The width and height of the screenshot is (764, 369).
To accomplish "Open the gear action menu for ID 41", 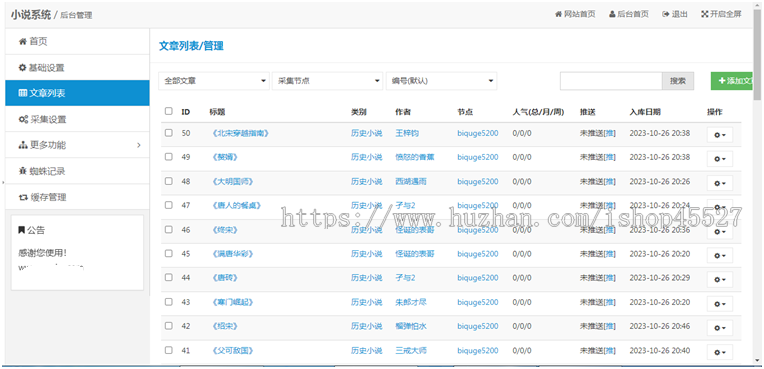I will click(720, 352).
